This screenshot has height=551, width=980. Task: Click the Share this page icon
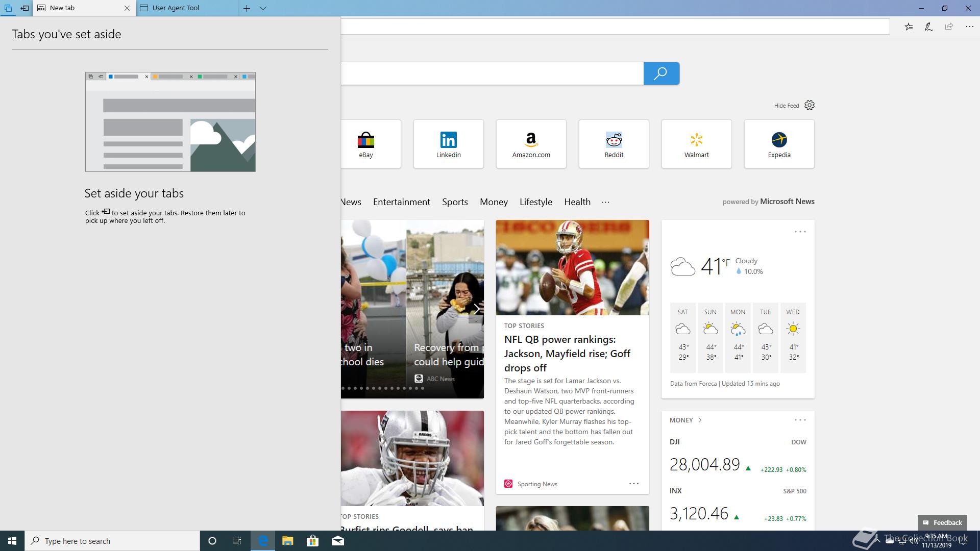[x=949, y=27]
